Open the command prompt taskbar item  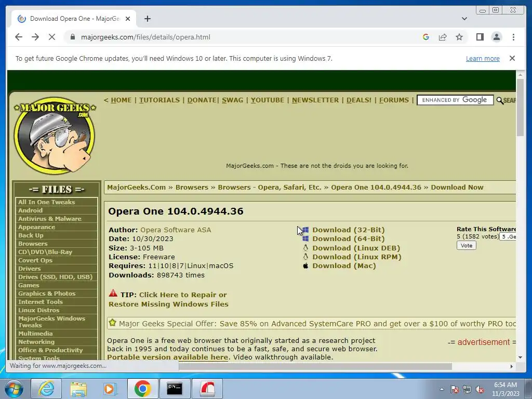click(175, 389)
